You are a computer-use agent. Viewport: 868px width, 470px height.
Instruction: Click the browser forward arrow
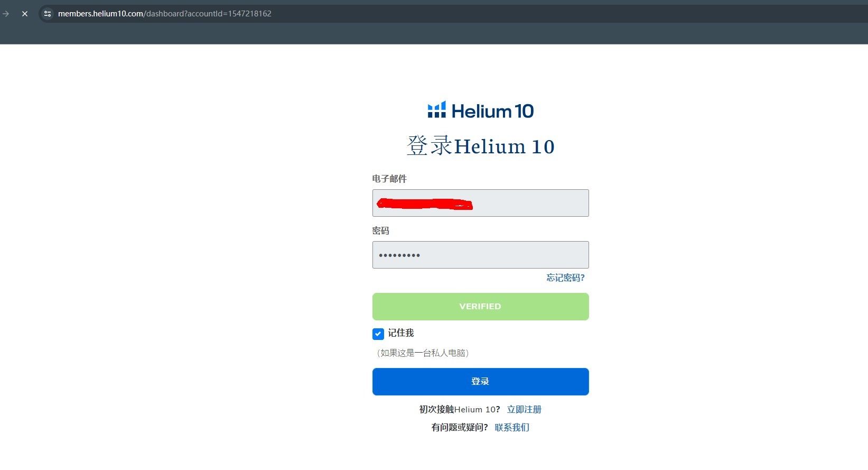(x=6, y=14)
